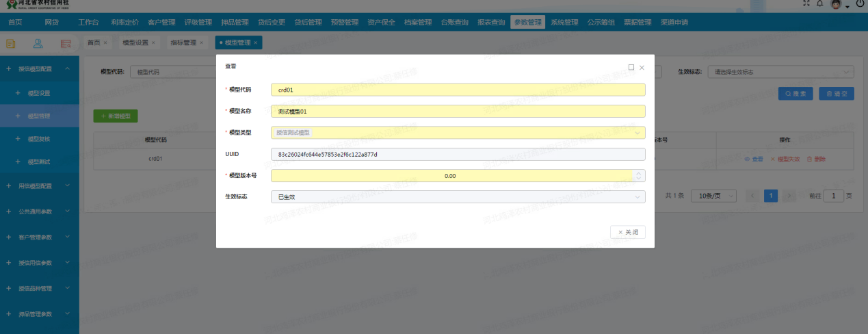Click the 模型名称 field showing 测试模型01
This screenshot has width=868, height=334.
coord(458,111)
